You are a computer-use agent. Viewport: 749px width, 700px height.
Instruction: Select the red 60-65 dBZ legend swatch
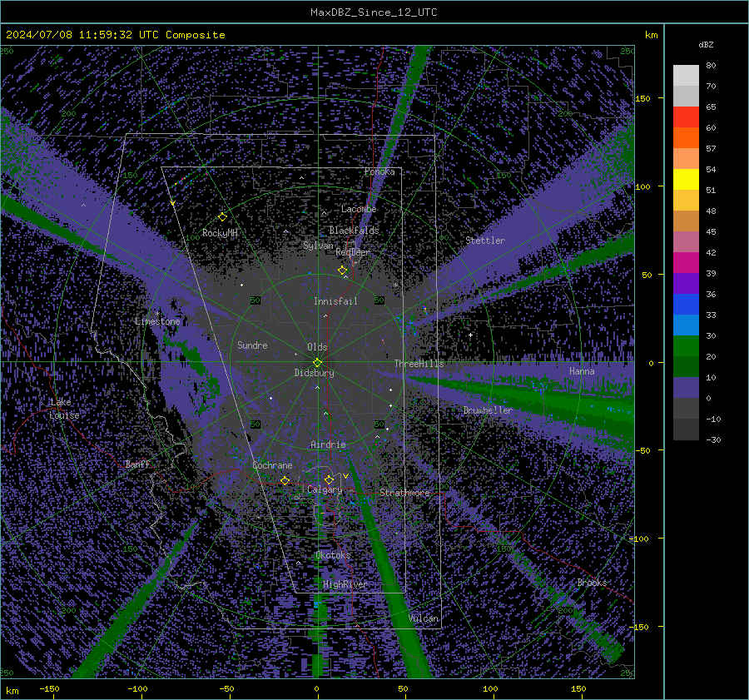(686, 117)
